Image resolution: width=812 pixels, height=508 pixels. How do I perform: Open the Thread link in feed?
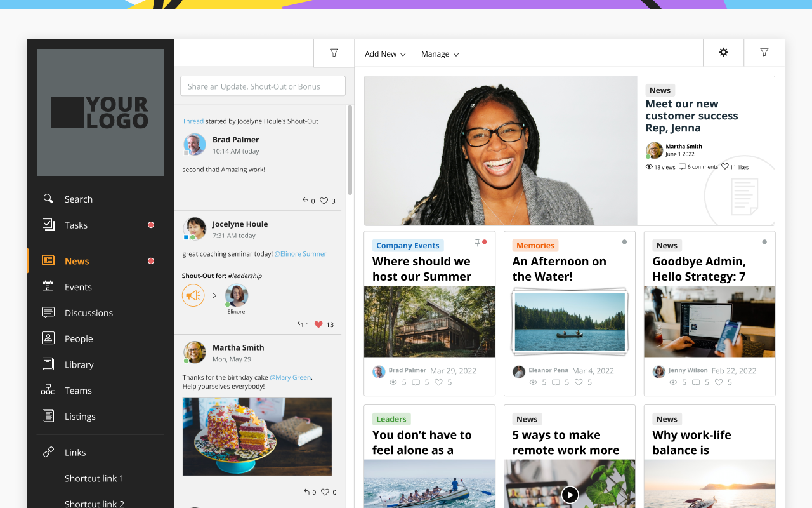[x=193, y=121]
